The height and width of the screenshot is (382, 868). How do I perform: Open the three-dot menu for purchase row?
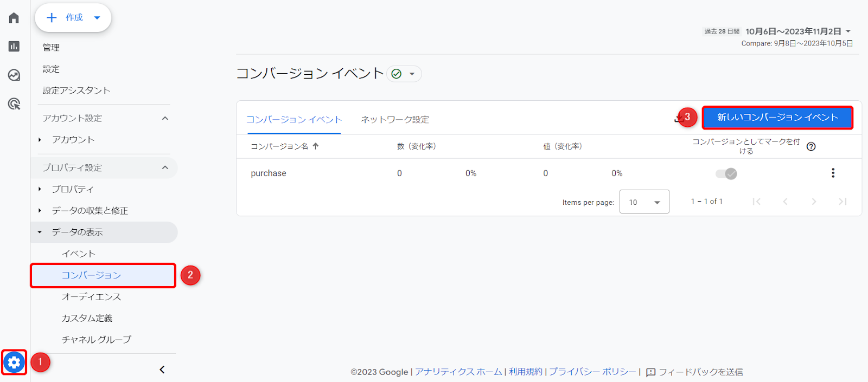(833, 173)
